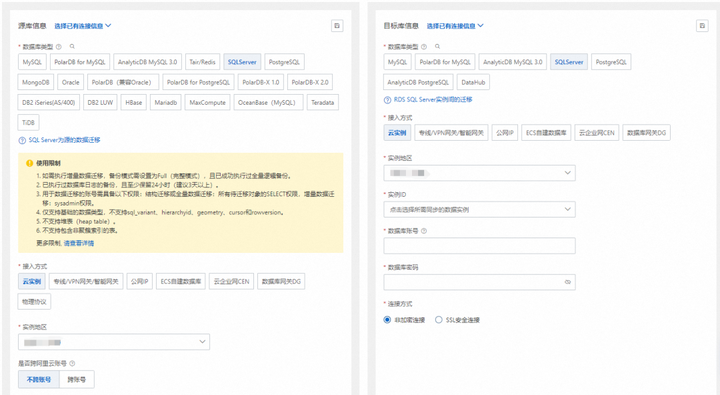The image size is (720, 395).
Task: Select 非加密连接 radio button
Action: coord(387,320)
